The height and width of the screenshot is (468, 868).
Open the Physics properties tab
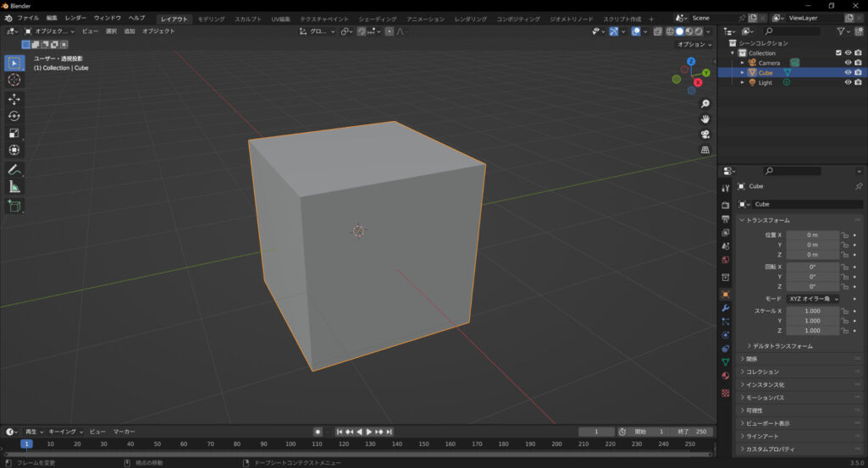(726, 334)
